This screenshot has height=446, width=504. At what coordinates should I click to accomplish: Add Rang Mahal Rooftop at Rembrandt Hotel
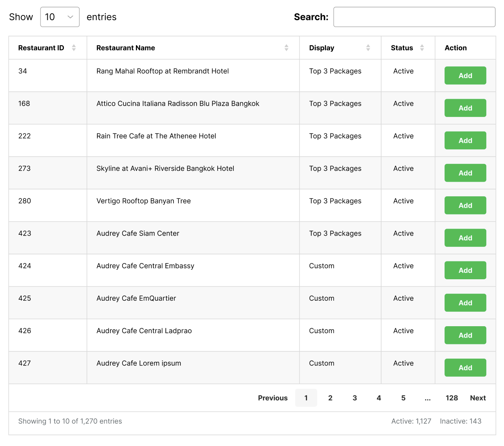coord(465,76)
